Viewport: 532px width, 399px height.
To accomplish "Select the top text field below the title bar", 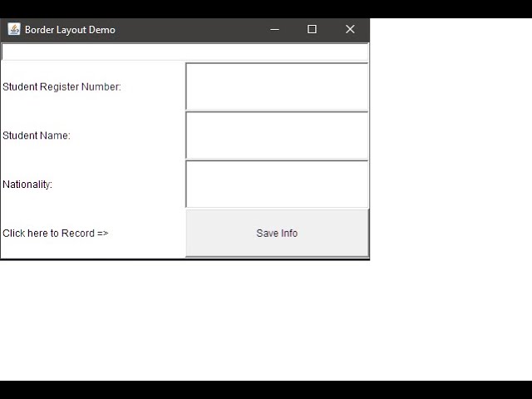I will coord(185,52).
